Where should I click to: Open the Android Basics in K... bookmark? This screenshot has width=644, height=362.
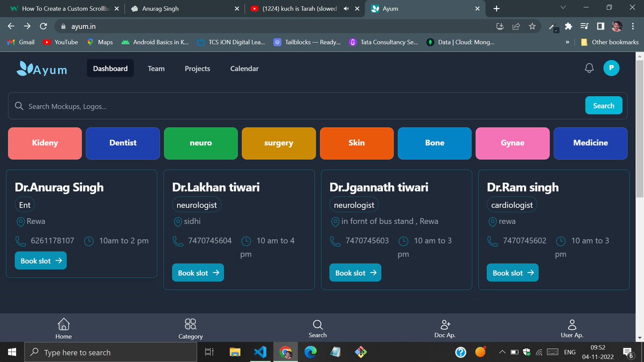(155, 42)
